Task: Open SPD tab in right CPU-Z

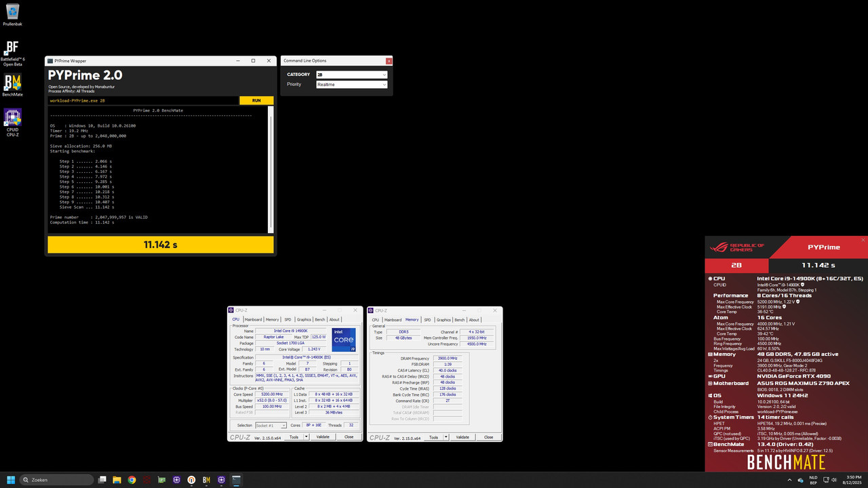Action: (x=427, y=320)
